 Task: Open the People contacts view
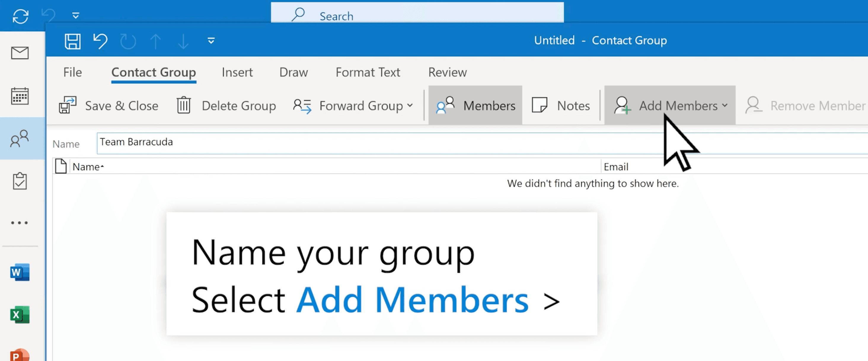coord(20,139)
